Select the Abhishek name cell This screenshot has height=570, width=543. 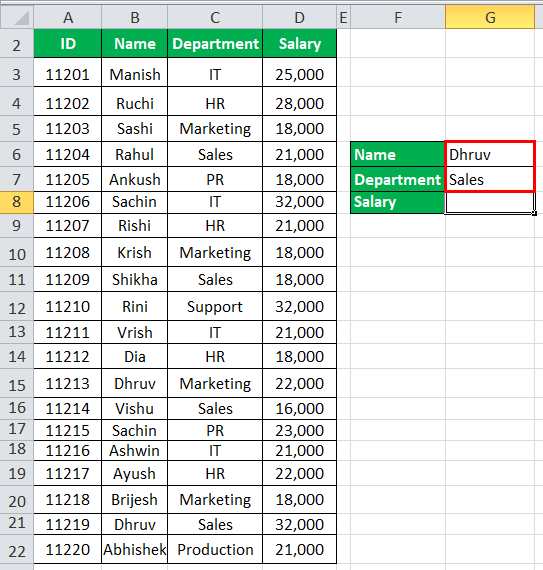point(134,549)
